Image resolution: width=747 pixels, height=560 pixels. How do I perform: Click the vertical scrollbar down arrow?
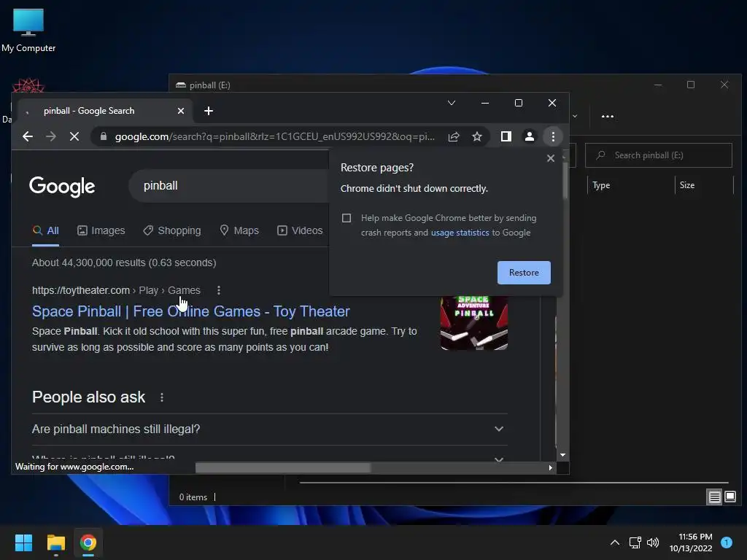click(x=562, y=455)
